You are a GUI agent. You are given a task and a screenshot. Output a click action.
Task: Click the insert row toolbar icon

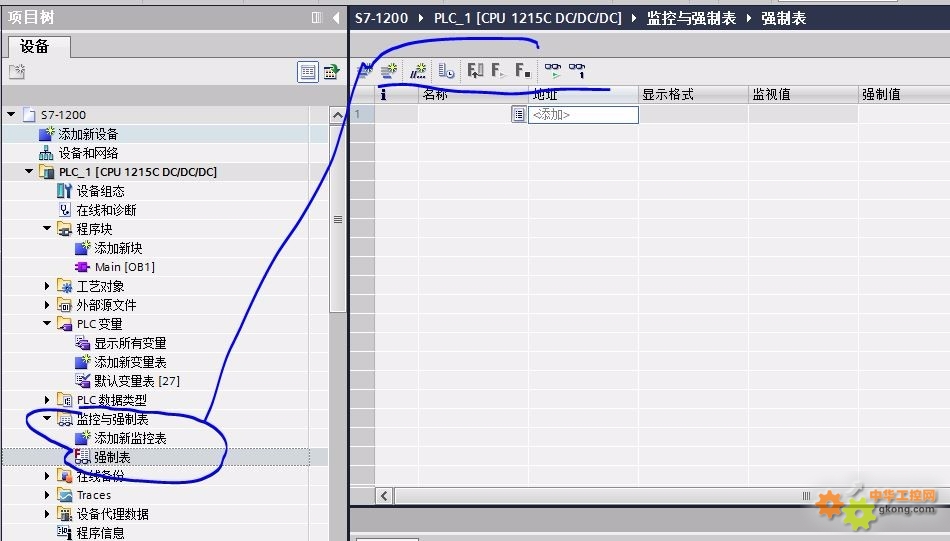coord(364,71)
